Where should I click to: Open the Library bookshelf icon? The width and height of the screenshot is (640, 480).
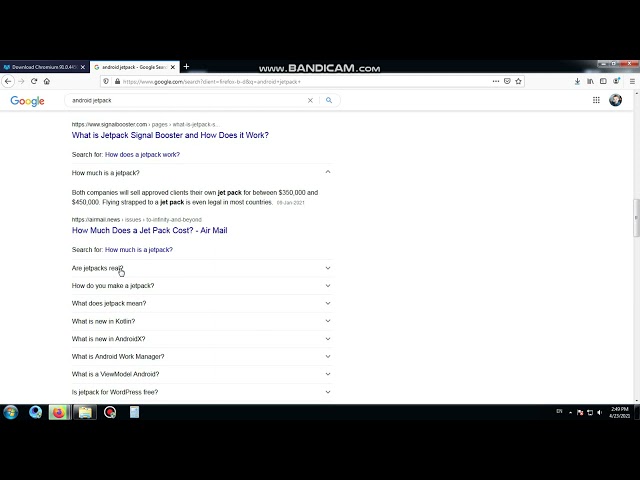[x=590, y=81]
